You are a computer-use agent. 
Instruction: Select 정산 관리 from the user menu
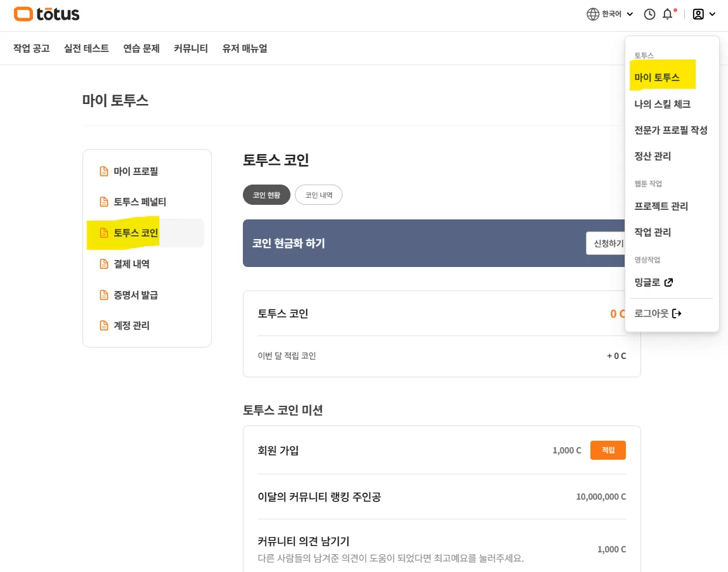653,156
